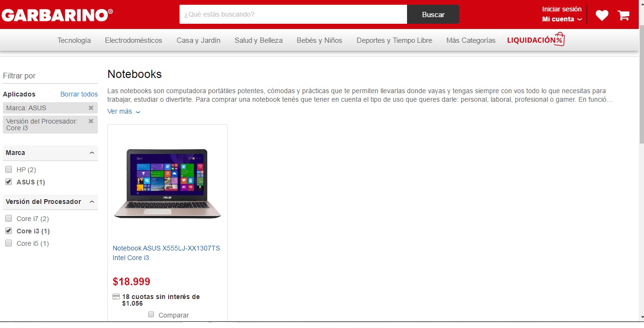The height and width of the screenshot is (328, 644).
Task: Open the Bebés y Niños menu
Action: tap(319, 40)
